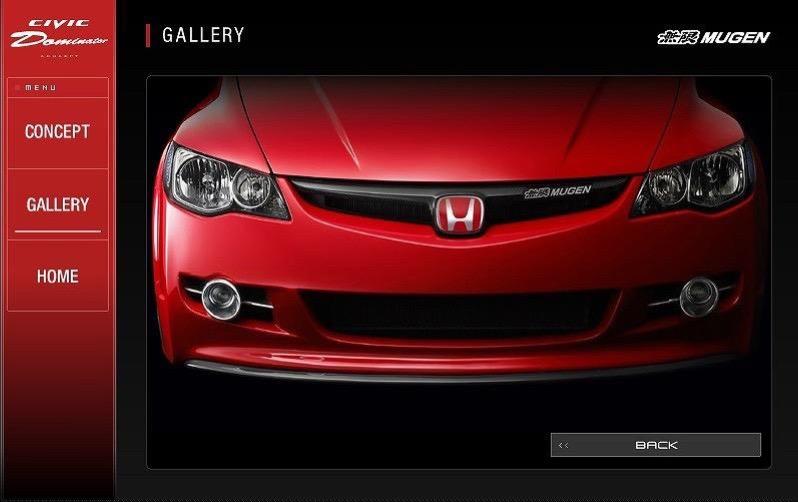Click the Mugen logo in the header
Image resolution: width=798 pixels, height=502 pixels.
pos(714,37)
